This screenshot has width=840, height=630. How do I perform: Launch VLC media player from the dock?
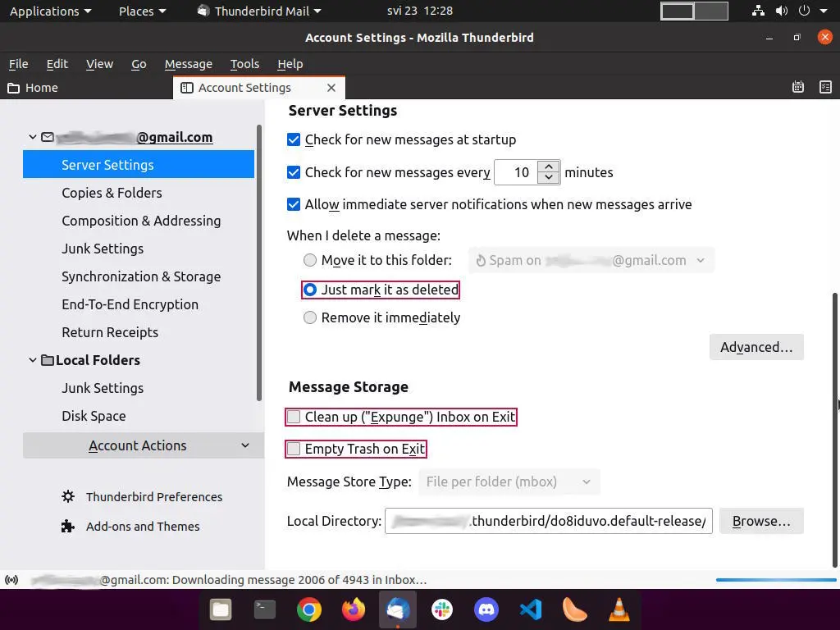tap(618, 609)
